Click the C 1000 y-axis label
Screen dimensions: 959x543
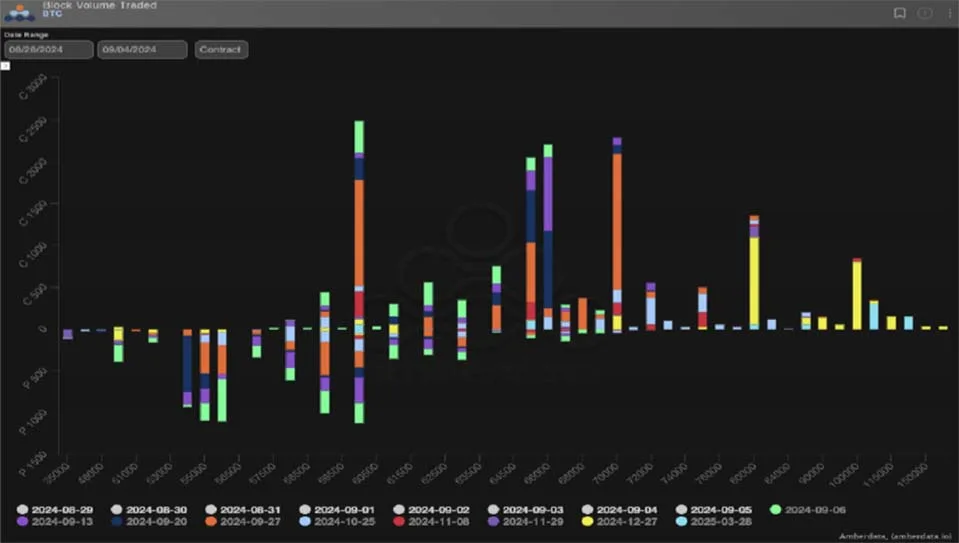[x=34, y=254]
